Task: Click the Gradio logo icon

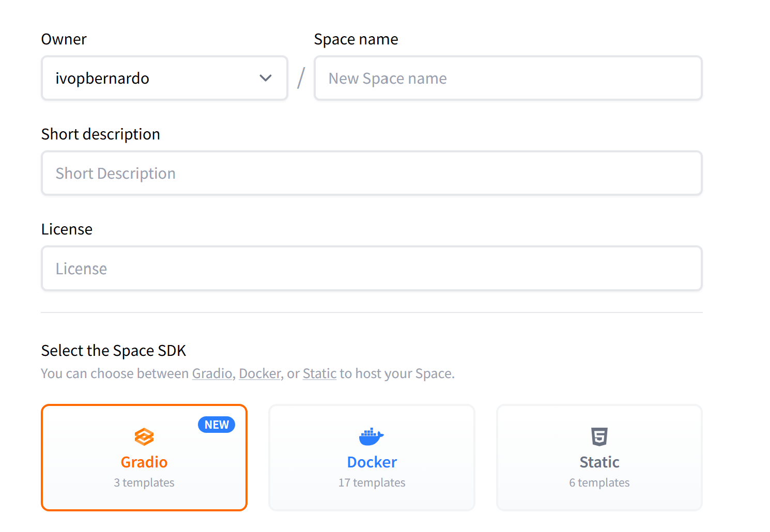Action: pyautogui.click(x=144, y=436)
